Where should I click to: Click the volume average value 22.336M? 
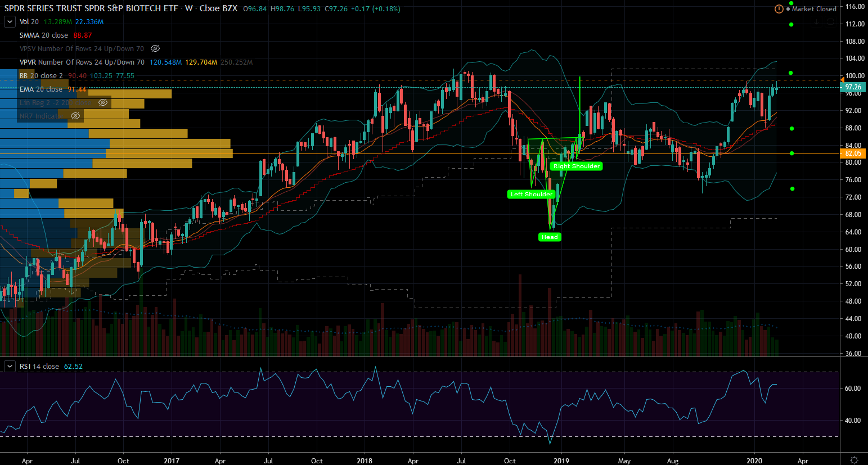point(89,22)
